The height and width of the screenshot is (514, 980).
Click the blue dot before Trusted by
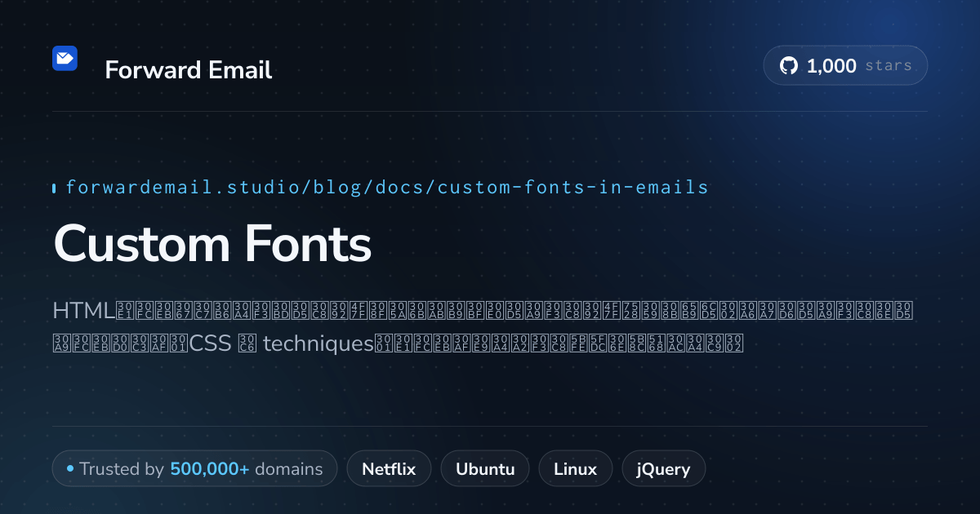[70, 469]
